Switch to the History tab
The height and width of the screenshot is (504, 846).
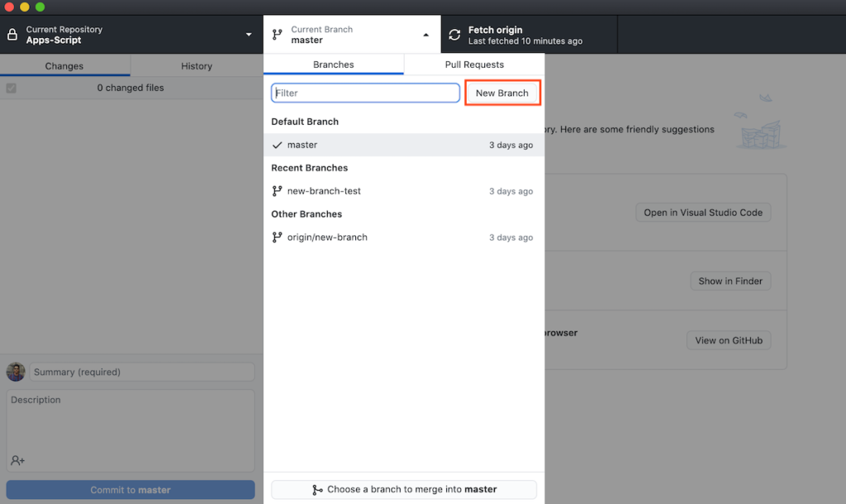(197, 66)
